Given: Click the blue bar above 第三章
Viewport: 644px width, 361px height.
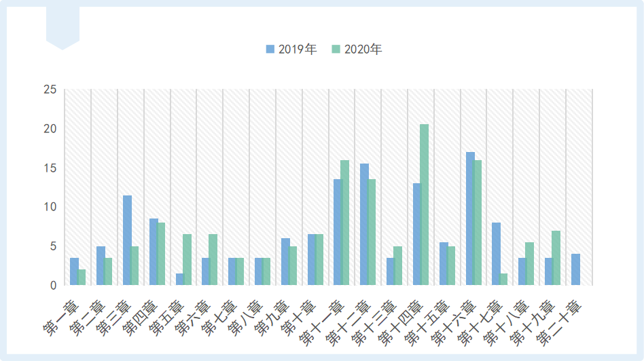Looking at the screenshot, I should [127, 240].
